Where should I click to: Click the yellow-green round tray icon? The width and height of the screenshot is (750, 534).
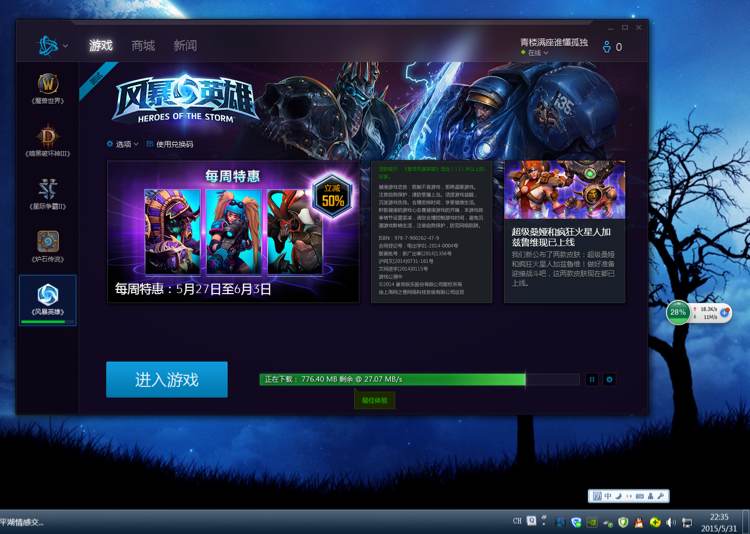[655, 523]
